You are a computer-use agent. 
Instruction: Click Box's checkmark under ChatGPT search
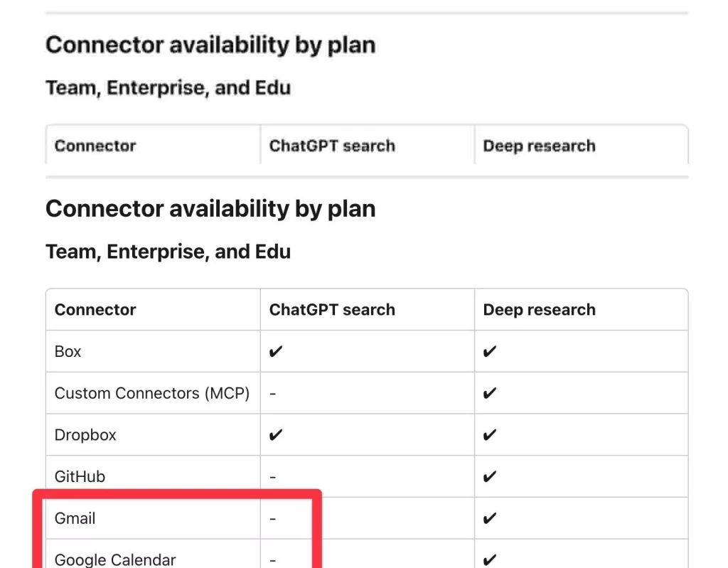(x=277, y=352)
